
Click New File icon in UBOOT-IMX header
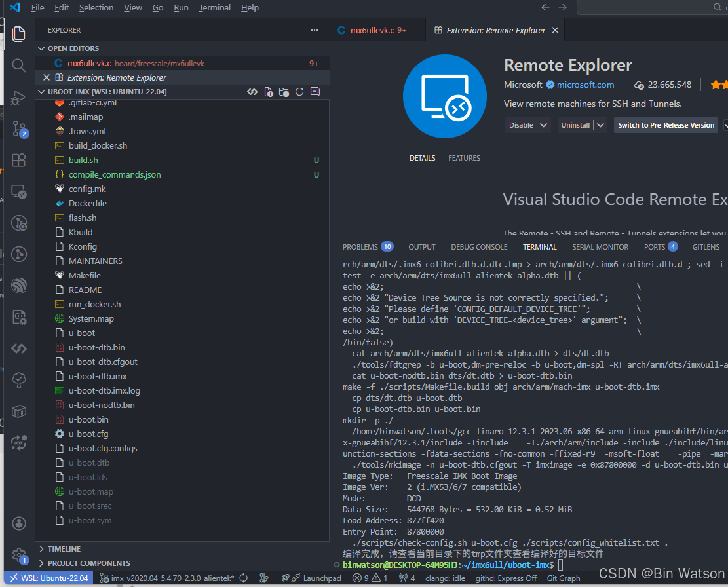pyautogui.click(x=269, y=92)
